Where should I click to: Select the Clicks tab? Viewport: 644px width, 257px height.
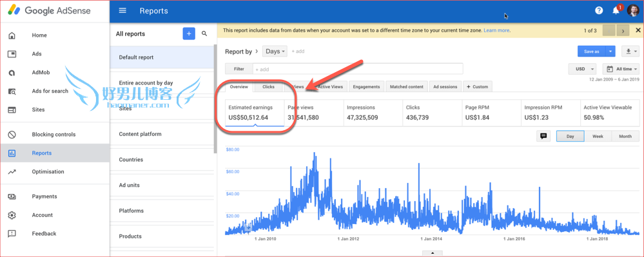269,86
